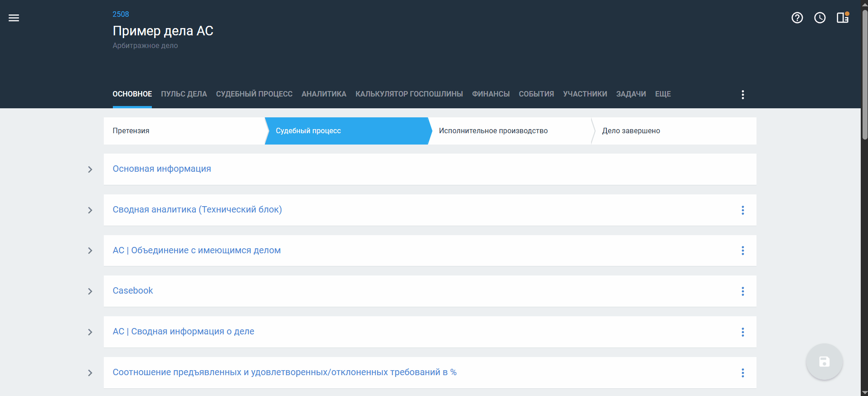Expand the Соотношение предъявленных требований section chevron
Image resolution: width=868 pixels, height=396 pixels.
90,373
